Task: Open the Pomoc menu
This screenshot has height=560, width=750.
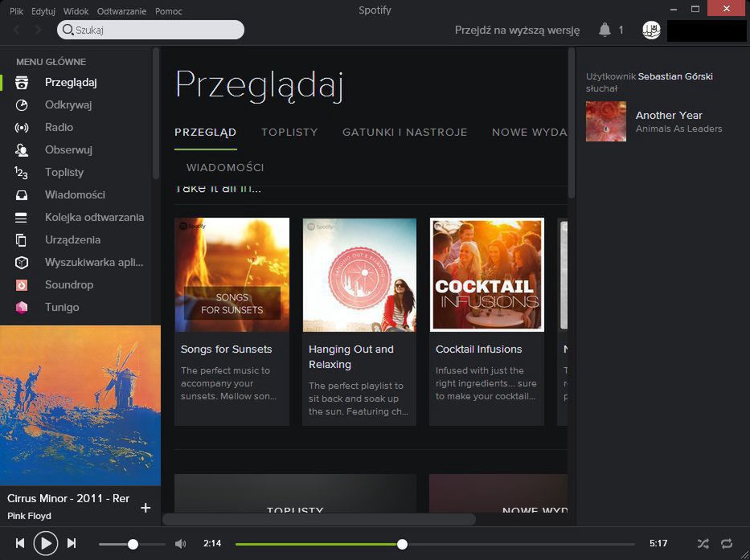Action: coord(168,11)
